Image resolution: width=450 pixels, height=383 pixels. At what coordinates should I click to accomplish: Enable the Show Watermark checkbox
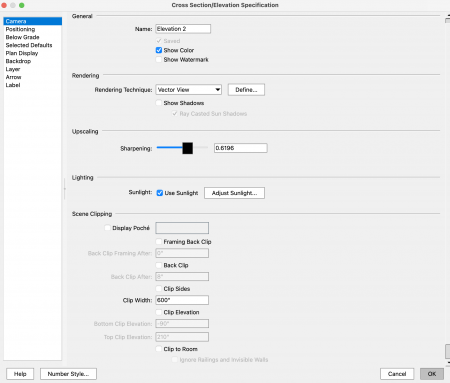click(159, 60)
